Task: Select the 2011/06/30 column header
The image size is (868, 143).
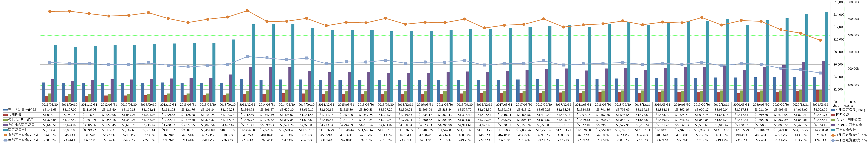Action: click(50, 105)
